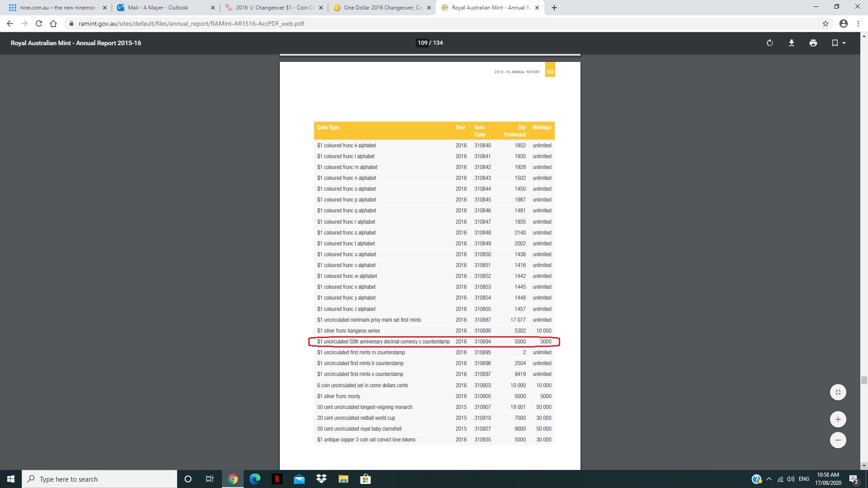The image size is (868, 488).
Task: Click the Mintage column header
Action: tap(542, 127)
